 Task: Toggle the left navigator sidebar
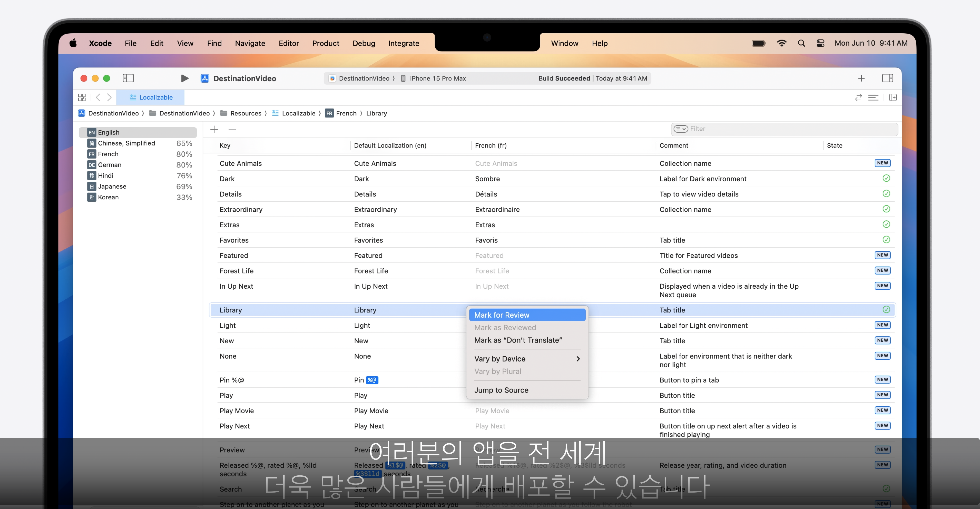coord(128,78)
